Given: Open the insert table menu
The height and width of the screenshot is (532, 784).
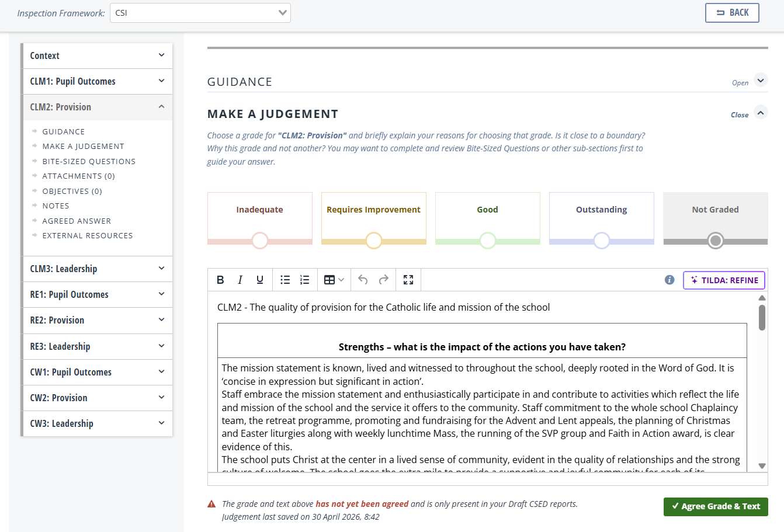Looking at the screenshot, I should pos(334,280).
